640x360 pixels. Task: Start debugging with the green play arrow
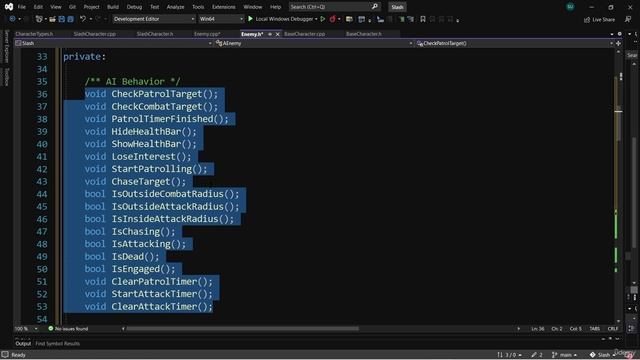pos(250,19)
